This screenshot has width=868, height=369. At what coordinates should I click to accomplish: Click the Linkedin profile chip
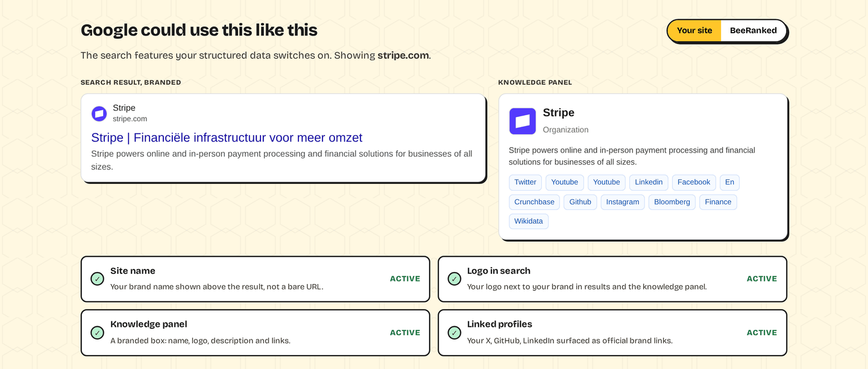tap(649, 182)
